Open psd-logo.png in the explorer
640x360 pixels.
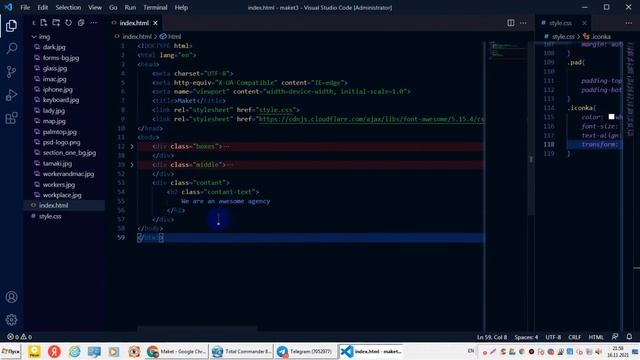[x=61, y=142]
